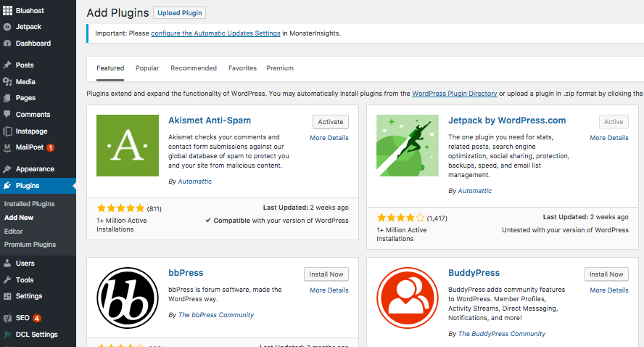This screenshot has height=347, width=644.
Task: Click the Instapage sidebar icon
Action: pyautogui.click(x=7, y=131)
